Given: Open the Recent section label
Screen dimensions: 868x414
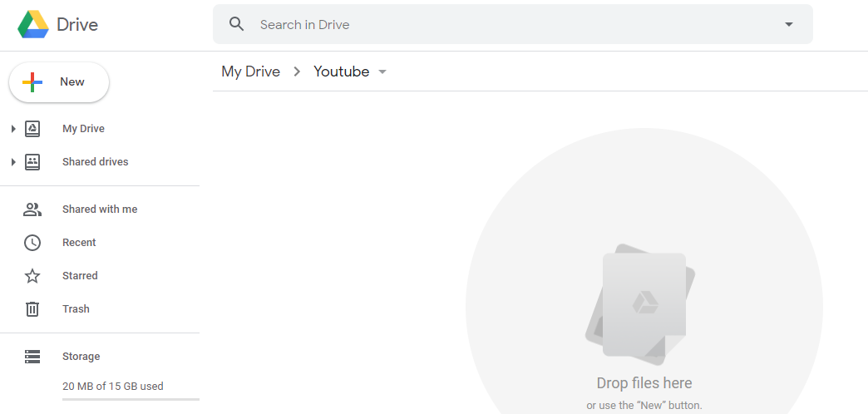Looking at the screenshot, I should click(79, 243).
